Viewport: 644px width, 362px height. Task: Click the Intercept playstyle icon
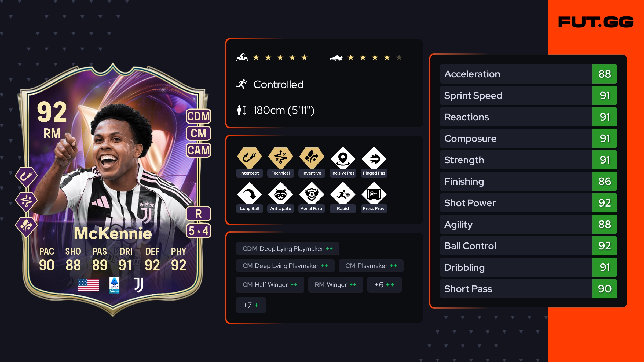tap(249, 158)
